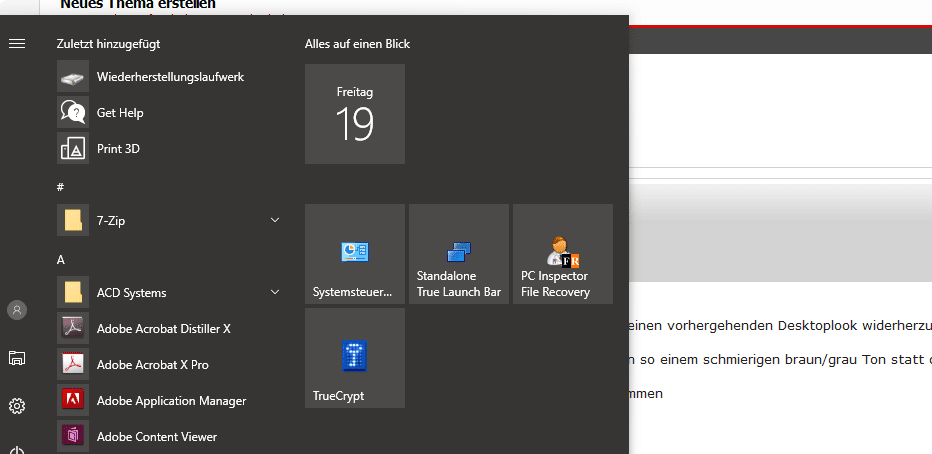Click the Alles auf einen Blick group title
Image resolution: width=932 pixels, height=454 pixels.
(x=357, y=44)
